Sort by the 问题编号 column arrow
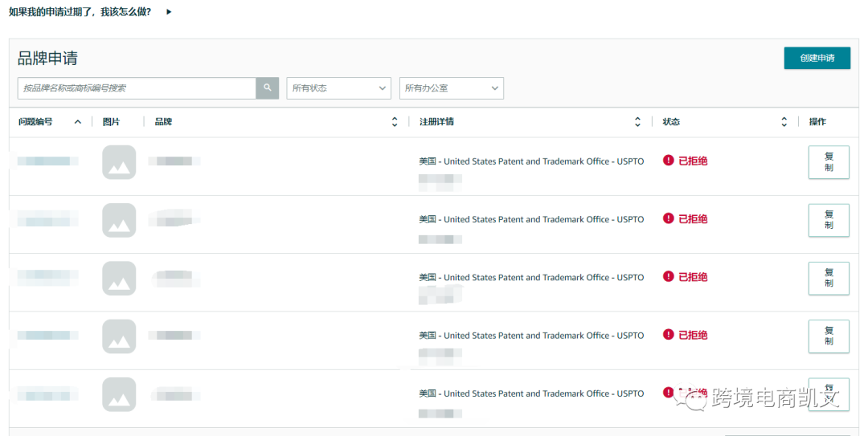868x436 pixels. click(x=77, y=122)
